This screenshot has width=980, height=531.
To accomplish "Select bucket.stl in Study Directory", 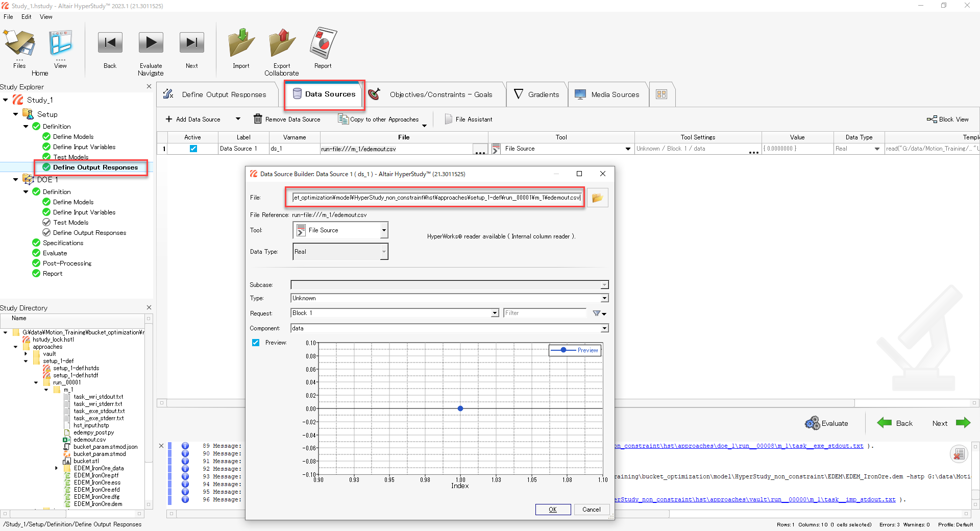I will click(86, 461).
